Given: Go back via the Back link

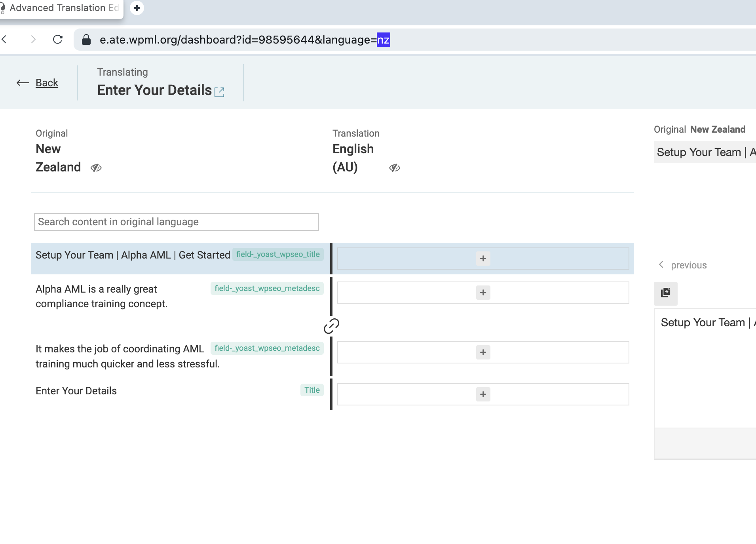Looking at the screenshot, I should tap(47, 83).
